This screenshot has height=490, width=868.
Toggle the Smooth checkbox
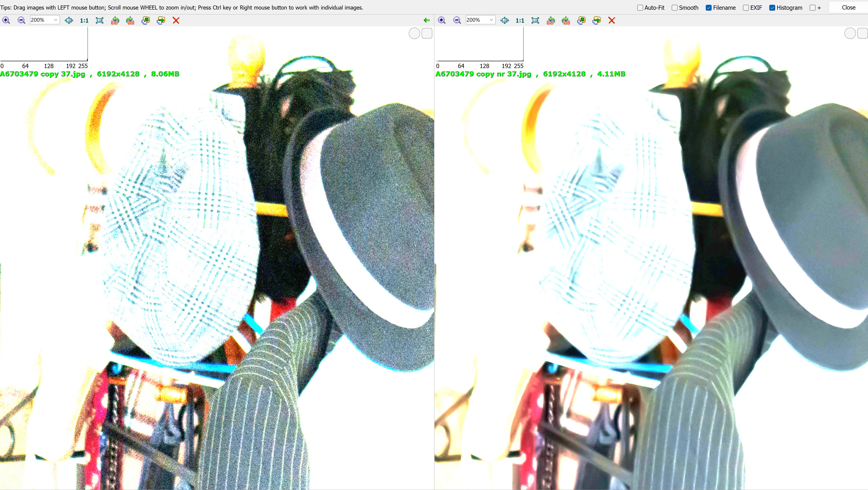pyautogui.click(x=675, y=8)
